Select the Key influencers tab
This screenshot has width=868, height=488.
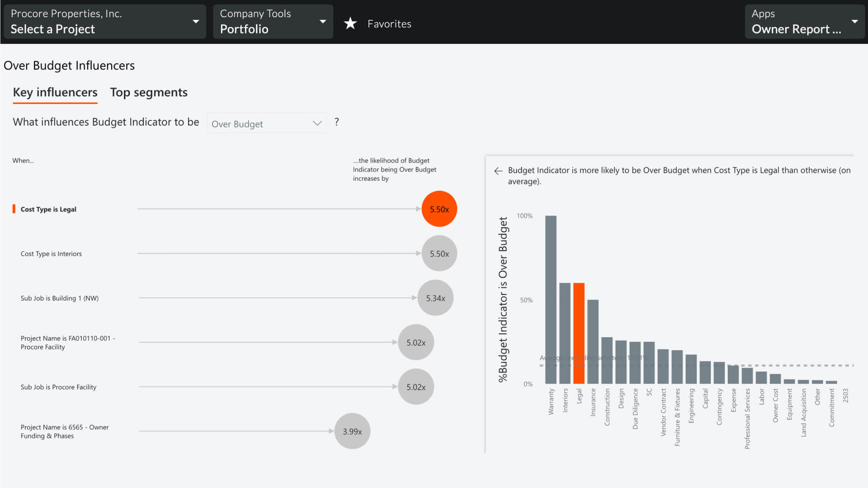[55, 92]
